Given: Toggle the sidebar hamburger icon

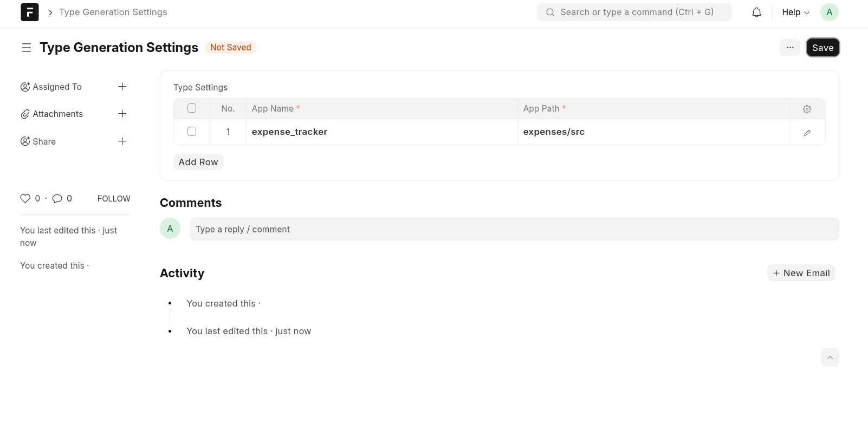Looking at the screenshot, I should [27, 48].
